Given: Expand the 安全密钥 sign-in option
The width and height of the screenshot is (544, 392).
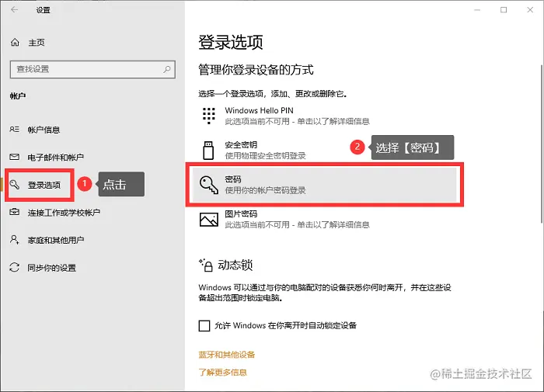Looking at the screenshot, I should click(x=324, y=150).
